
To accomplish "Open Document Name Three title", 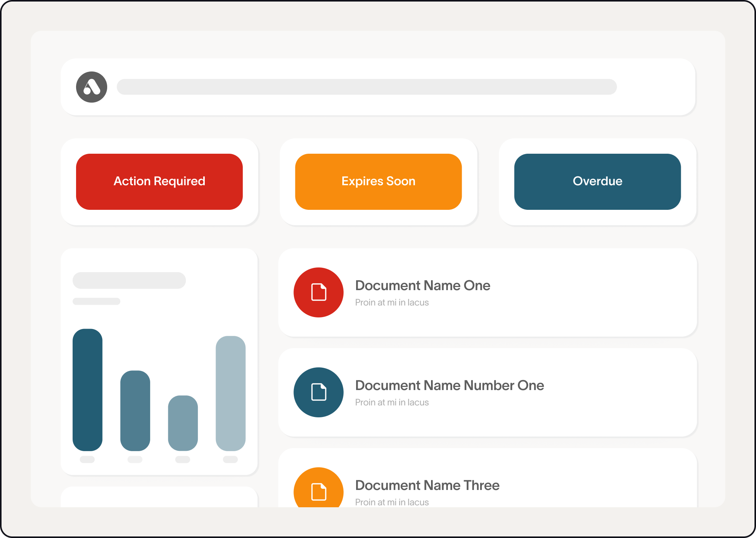I will [427, 485].
